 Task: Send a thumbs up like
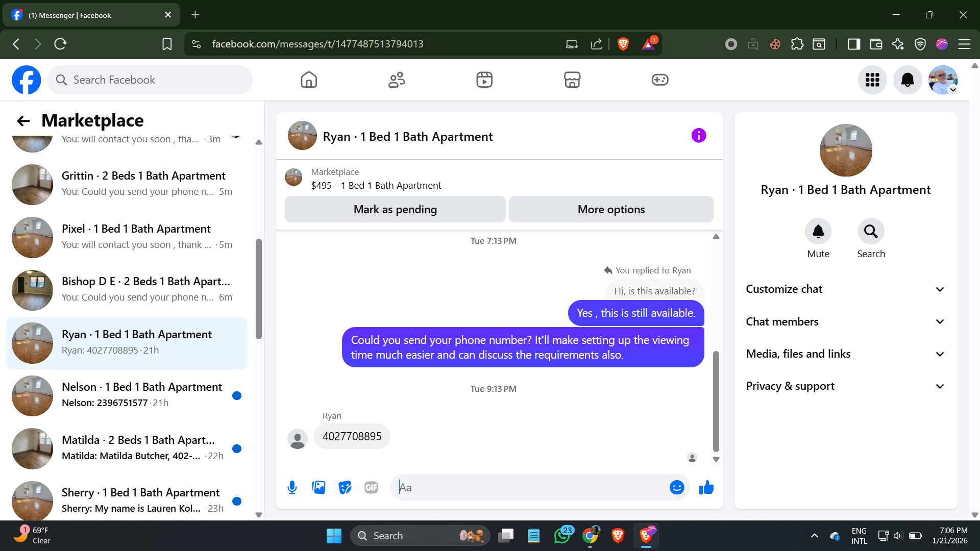[706, 488]
